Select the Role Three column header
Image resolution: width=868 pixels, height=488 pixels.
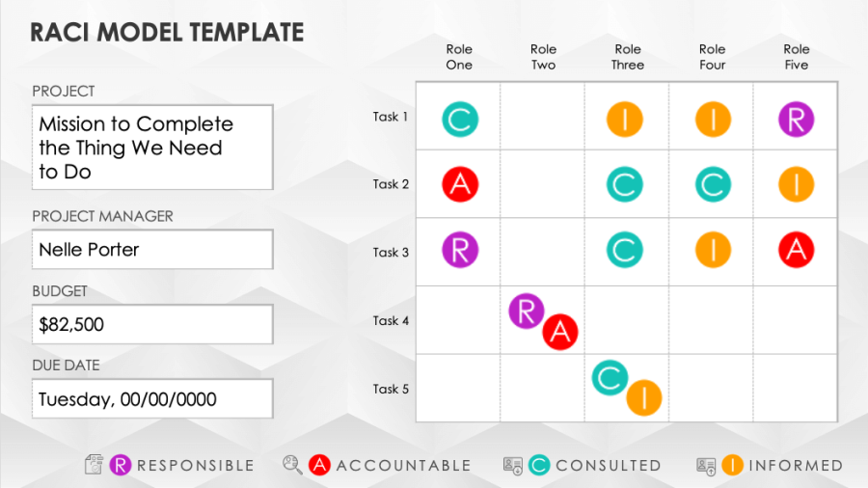click(628, 57)
